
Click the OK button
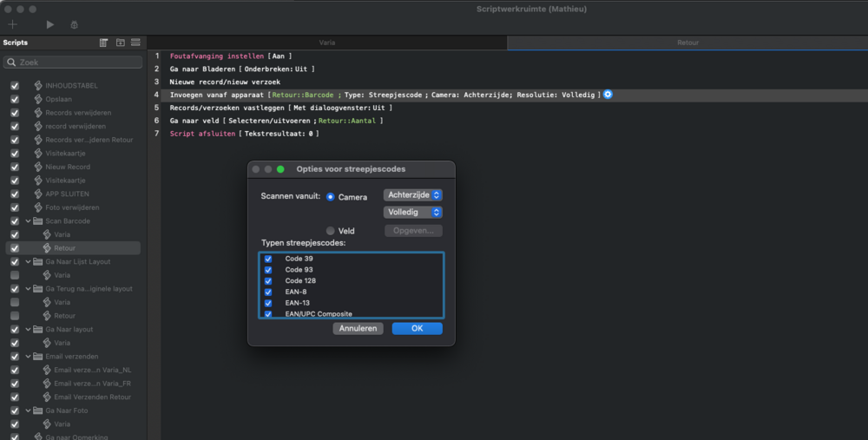point(417,329)
